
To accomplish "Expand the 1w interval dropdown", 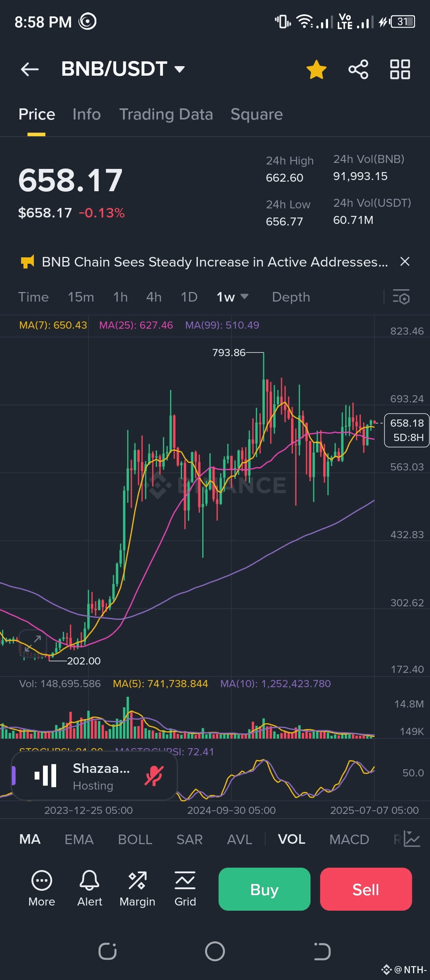I will [x=233, y=297].
